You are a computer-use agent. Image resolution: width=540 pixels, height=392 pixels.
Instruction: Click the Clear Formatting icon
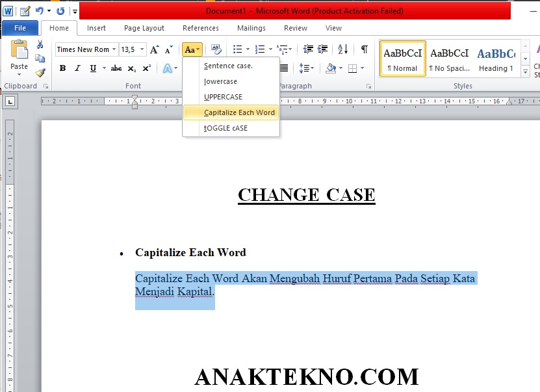click(216, 49)
